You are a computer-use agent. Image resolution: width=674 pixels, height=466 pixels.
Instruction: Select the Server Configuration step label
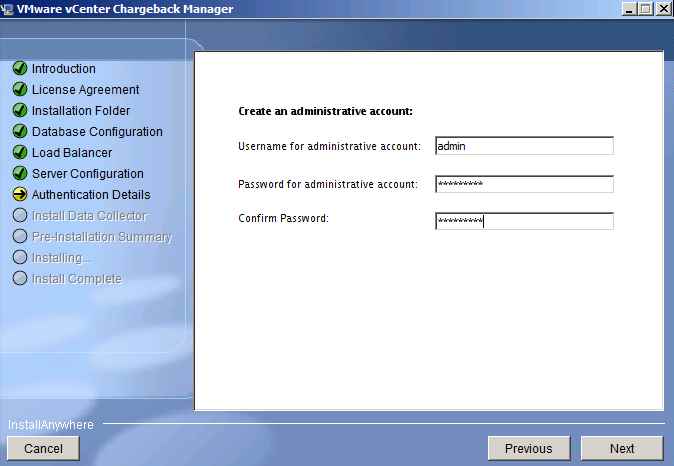pyautogui.click(x=88, y=174)
